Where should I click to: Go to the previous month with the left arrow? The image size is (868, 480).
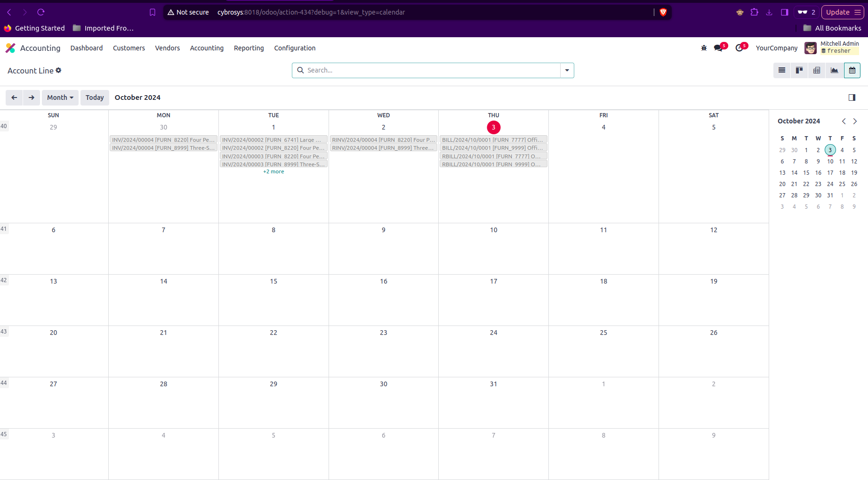pyautogui.click(x=14, y=98)
